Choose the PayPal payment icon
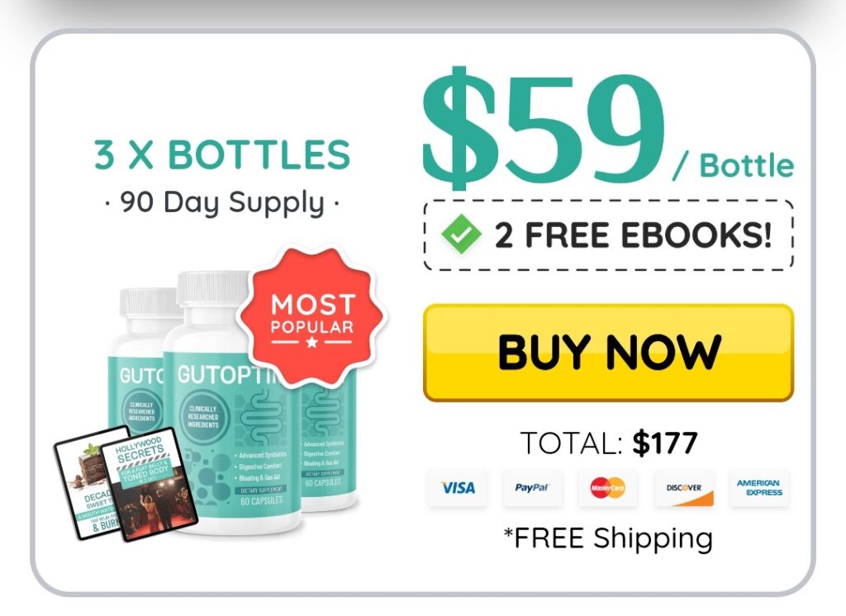 533,488
